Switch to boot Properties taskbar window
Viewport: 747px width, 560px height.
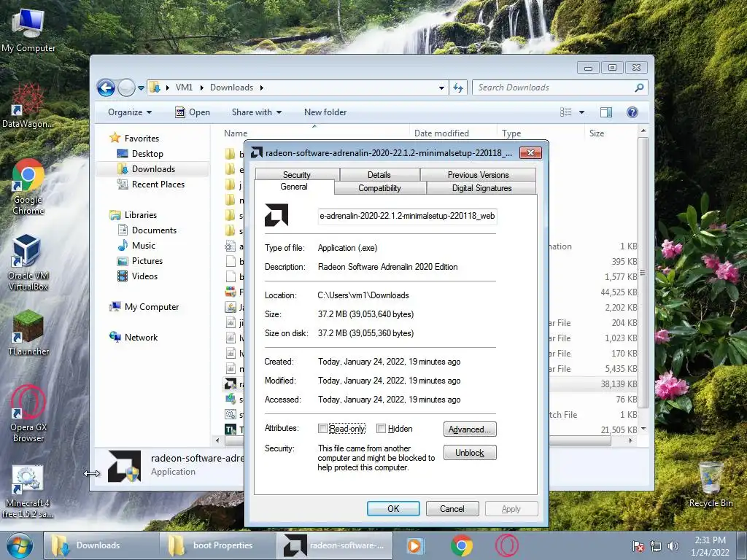click(217, 545)
